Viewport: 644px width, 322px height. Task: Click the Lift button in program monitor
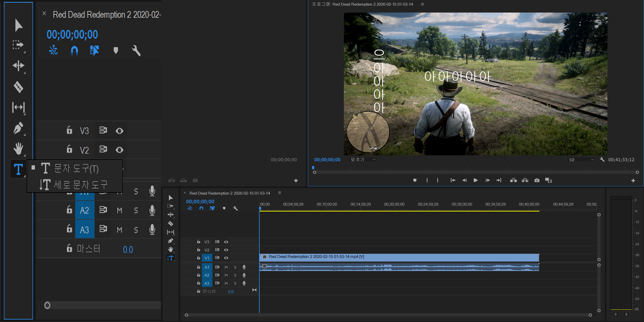tap(513, 180)
